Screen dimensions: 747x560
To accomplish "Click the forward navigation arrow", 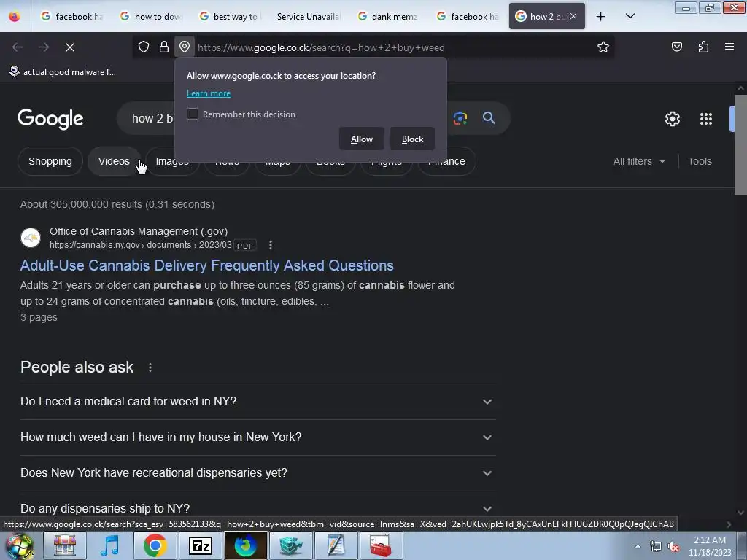I will (44, 47).
